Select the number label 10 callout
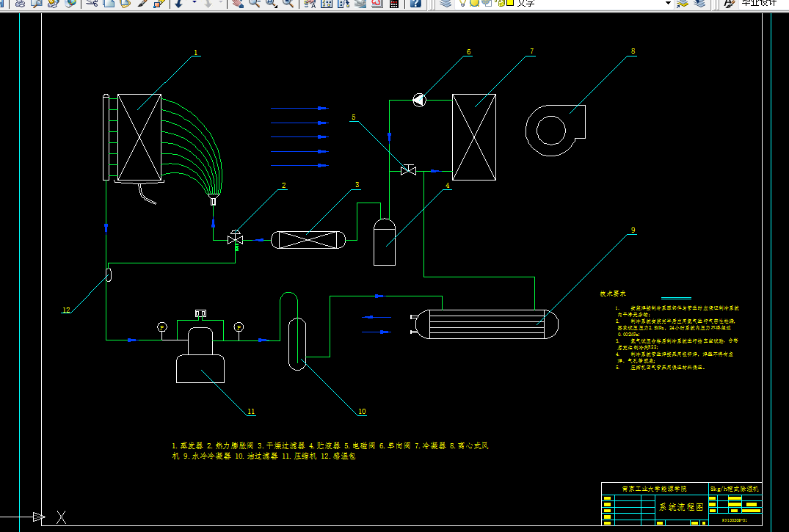The width and height of the screenshot is (789, 532). coord(363,412)
